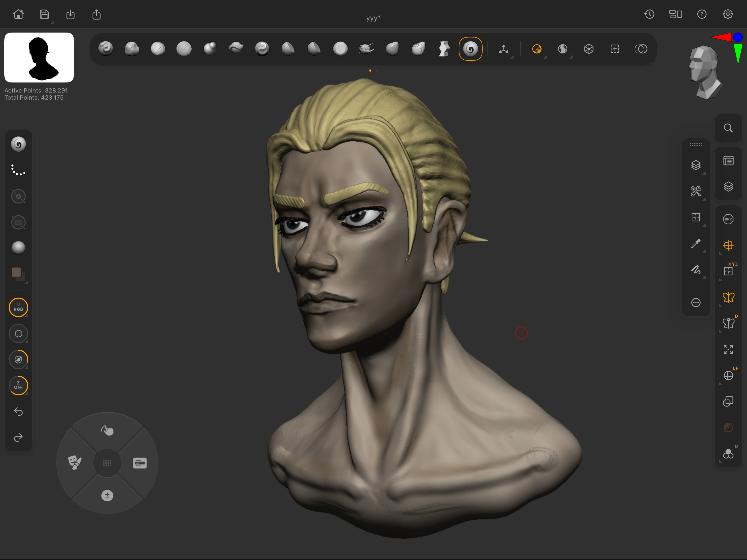Image resolution: width=747 pixels, height=560 pixels.
Task: Toggle the M RGB paint mode
Action: (x=18, y=307)
